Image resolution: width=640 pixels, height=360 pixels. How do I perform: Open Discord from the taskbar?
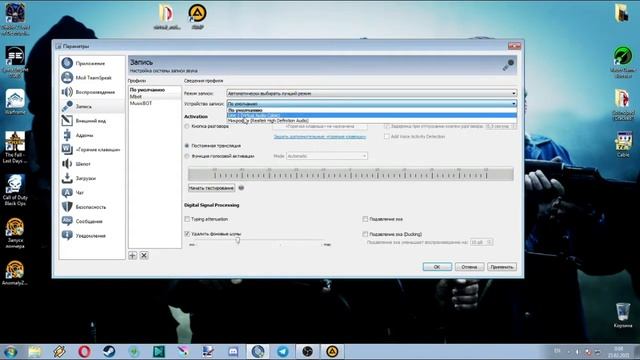click(233, 351)
